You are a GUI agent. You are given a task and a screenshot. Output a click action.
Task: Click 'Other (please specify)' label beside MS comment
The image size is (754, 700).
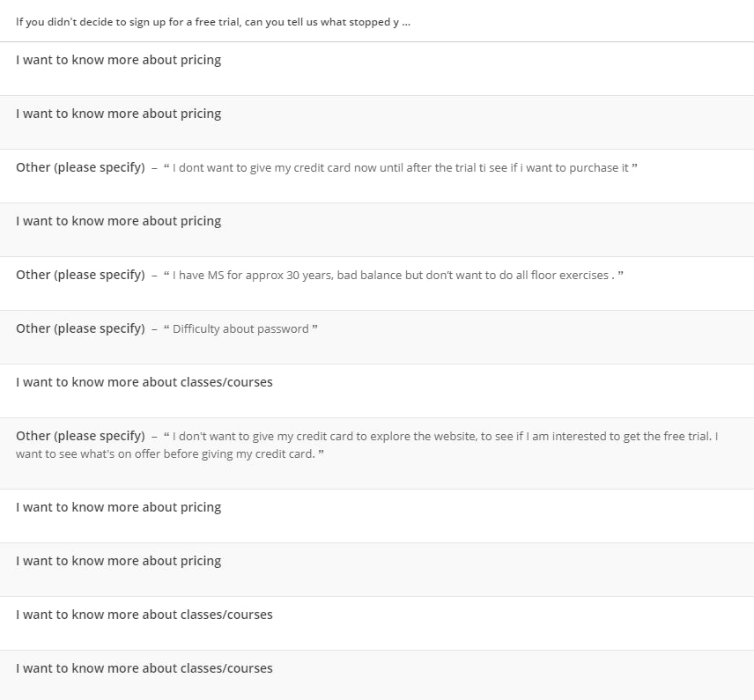pyautogui.click(x=80, y=275)
